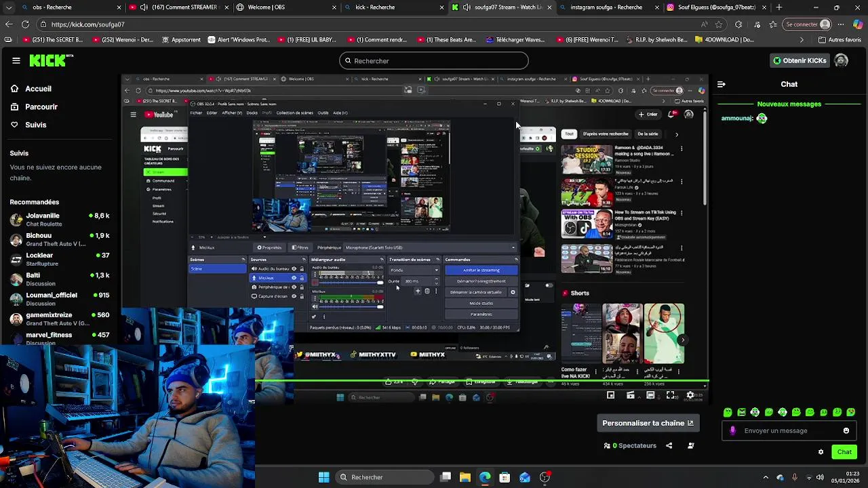Open Windows Start menu
This screenshot has width=868, height=488.
[323, 477]
